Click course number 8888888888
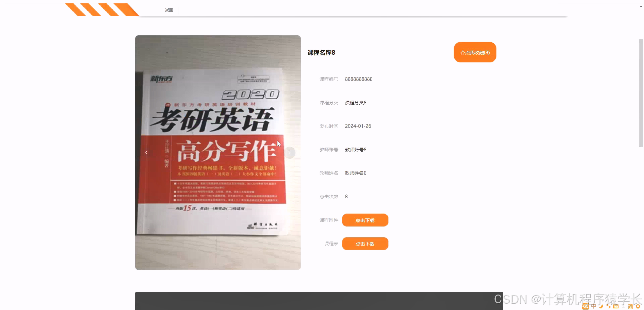Image resolution: width=644 pixels, height=310 pixels. (359, 79)
